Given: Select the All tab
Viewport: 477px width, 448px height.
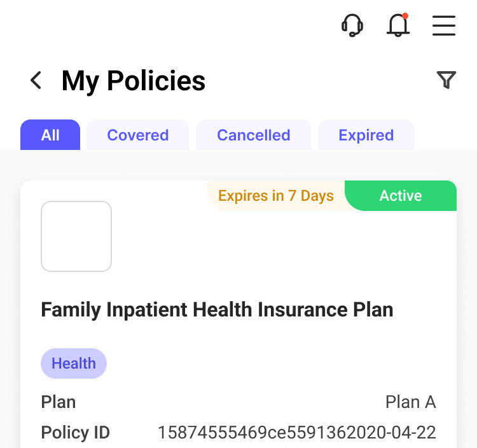Looking at the screenshot, I should point(50,135).
